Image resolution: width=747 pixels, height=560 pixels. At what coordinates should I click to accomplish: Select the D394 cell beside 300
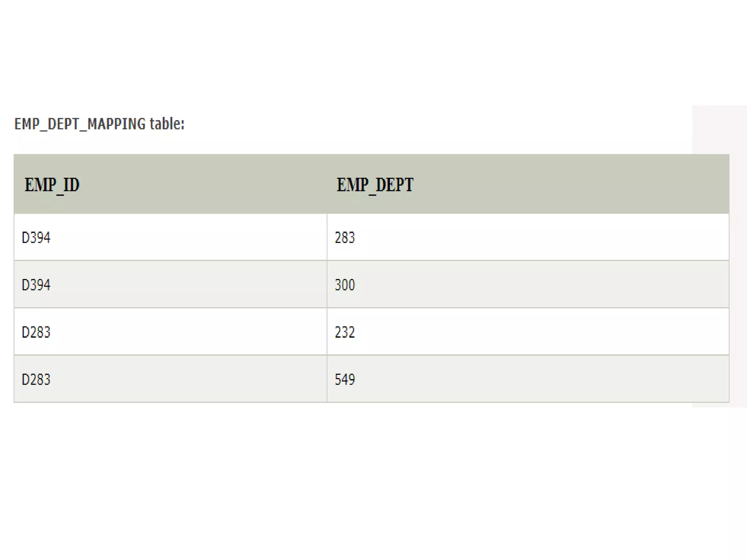[x=36, y=285]
